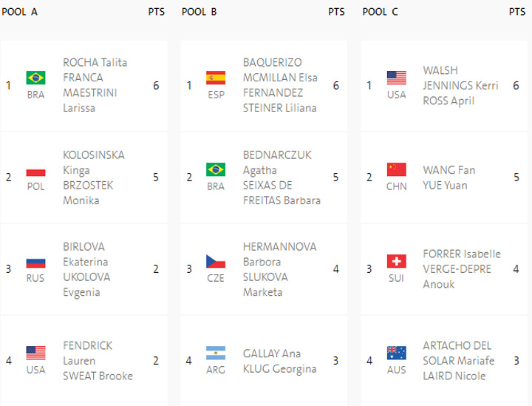Click the USA flag in Pool C
The height and width of the screenshot is (406, 532).
pos(397,78)
